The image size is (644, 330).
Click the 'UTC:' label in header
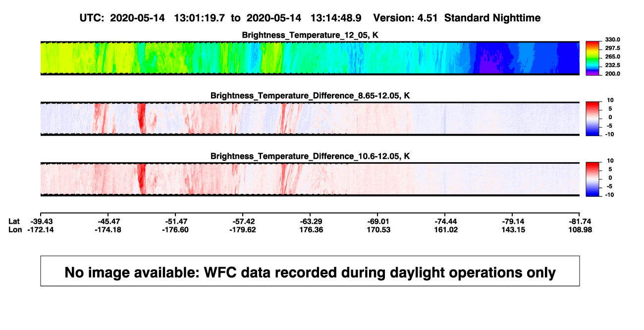(91, 18)
